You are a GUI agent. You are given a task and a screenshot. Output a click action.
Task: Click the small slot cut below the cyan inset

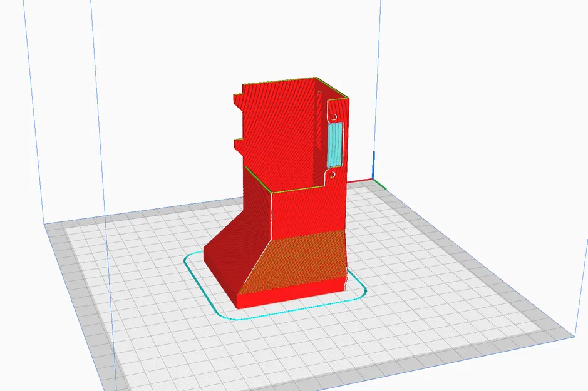tap(333, 173)
